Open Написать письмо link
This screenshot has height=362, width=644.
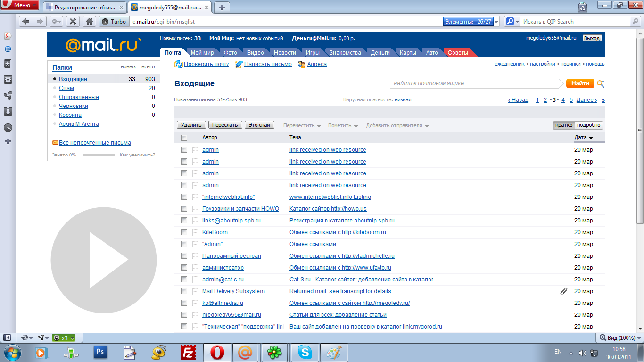pyautogui.click(x=267, y=64)
